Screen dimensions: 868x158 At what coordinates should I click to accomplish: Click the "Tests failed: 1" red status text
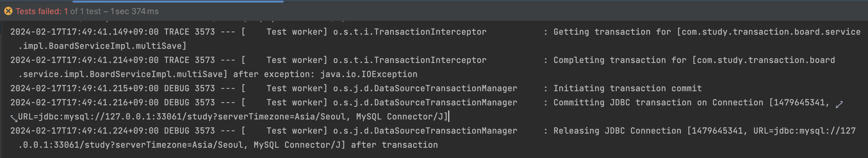[41, 11]
